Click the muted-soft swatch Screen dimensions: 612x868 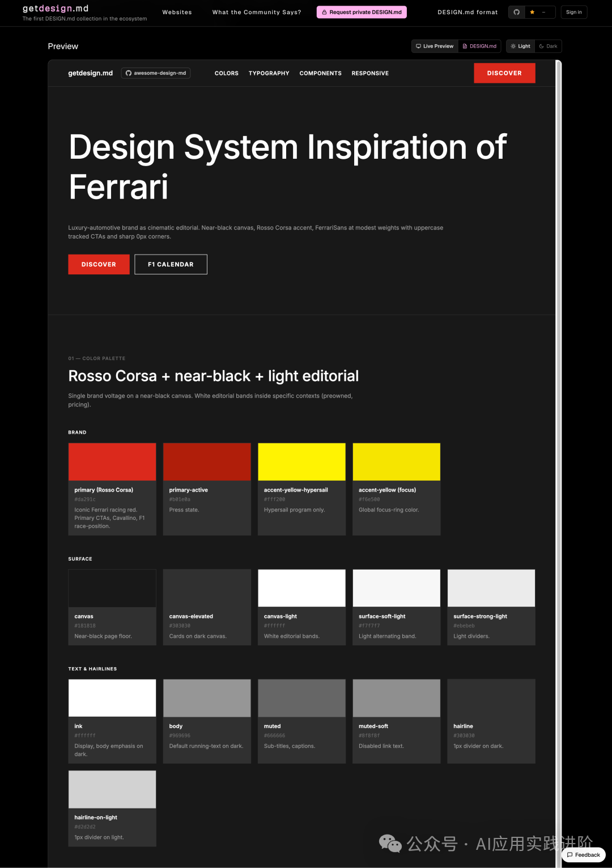point(397,698)
